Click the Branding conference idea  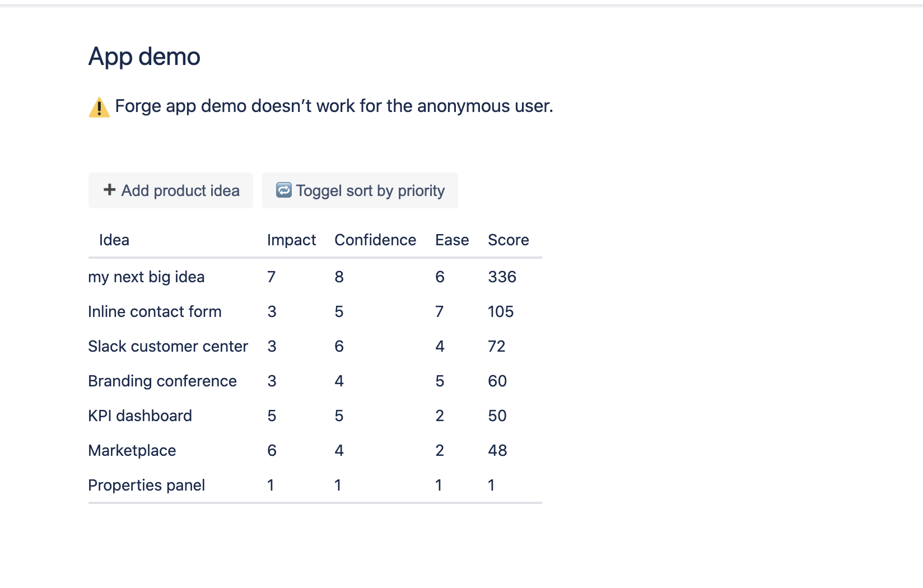tap(162, 381)
